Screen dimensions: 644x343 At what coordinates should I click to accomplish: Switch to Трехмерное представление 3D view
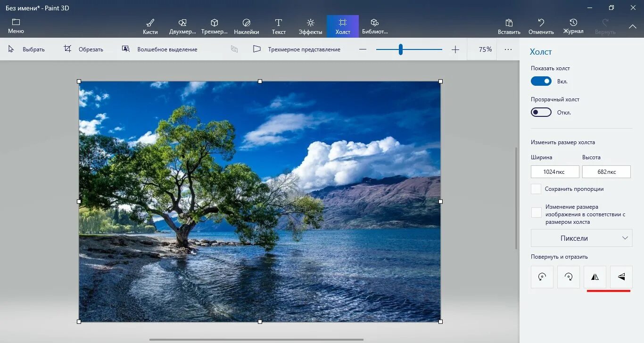(x=297, y=49)
